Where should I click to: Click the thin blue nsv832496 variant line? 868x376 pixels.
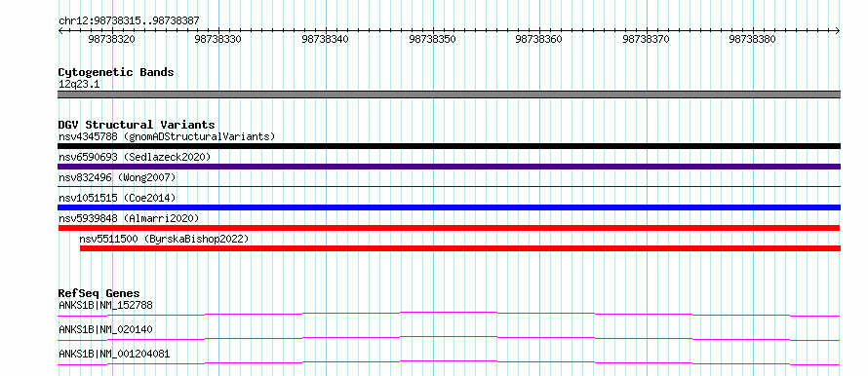[449, 187]
